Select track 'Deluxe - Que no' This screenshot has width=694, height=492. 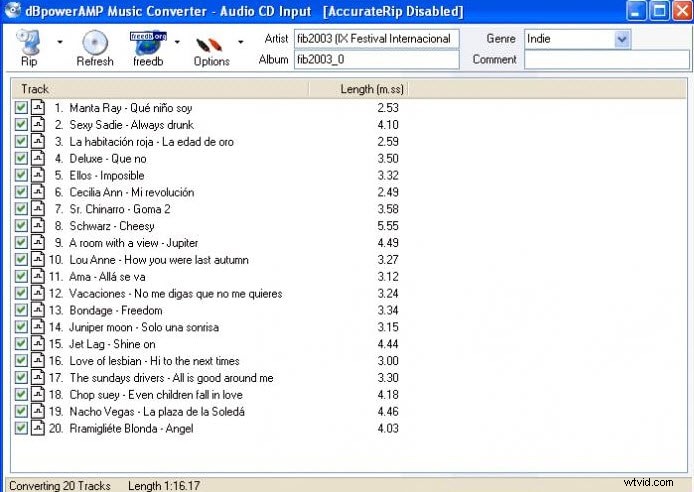point(108,158)
